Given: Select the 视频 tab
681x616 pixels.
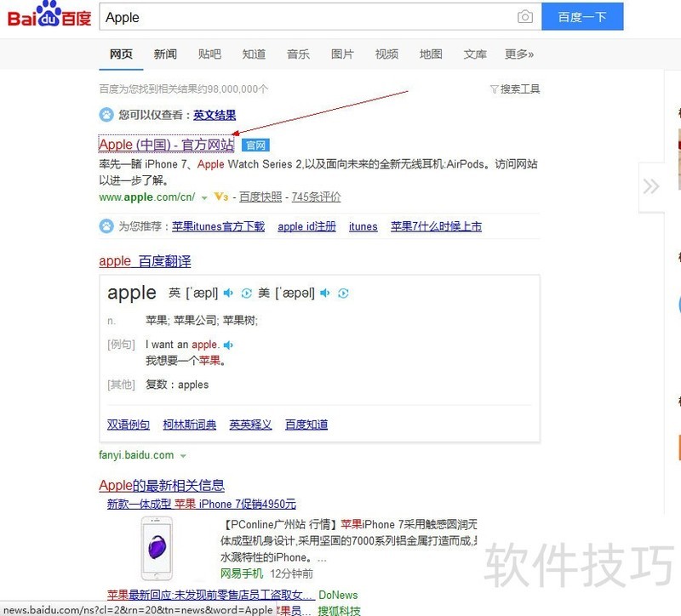Looking at the screenshot, I should pyautogui.click(x=387, y=54).
